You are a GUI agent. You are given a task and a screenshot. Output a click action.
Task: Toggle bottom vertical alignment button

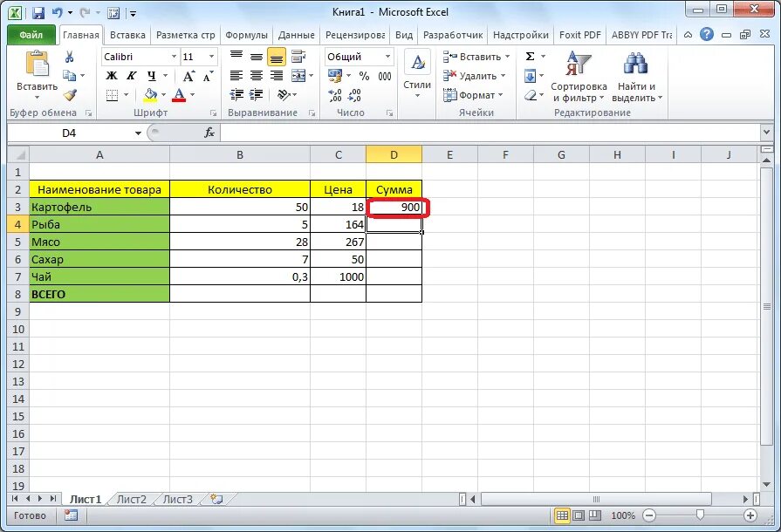pyautogui.click(x=277, y=57)
